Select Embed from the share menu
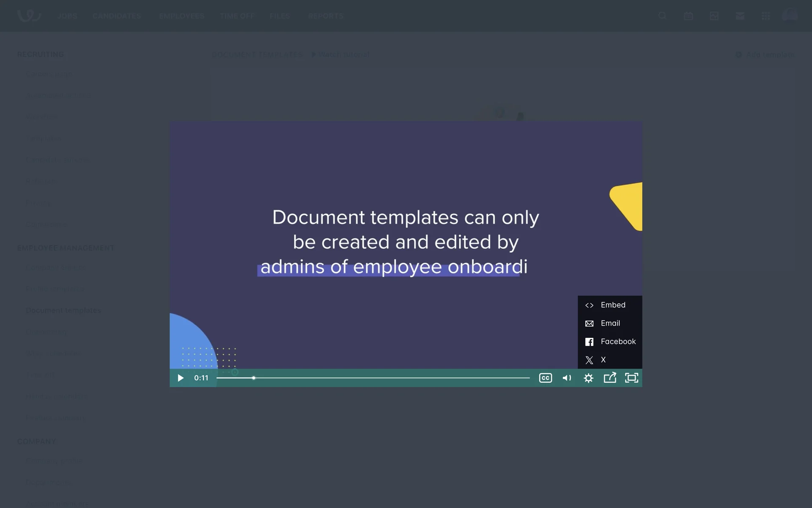Screen dimensions: 812x508 (x=612, y=305)
